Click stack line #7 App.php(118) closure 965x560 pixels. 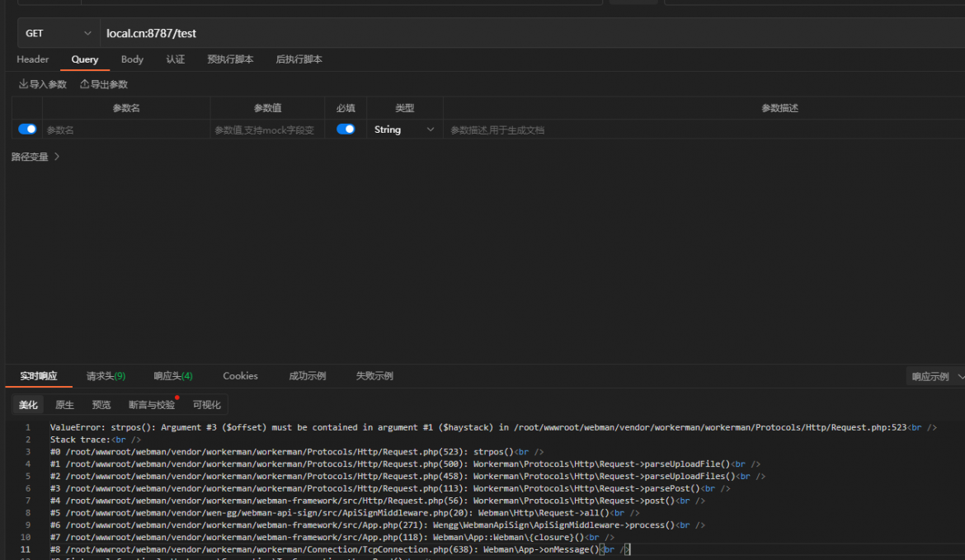coord(332,537)
